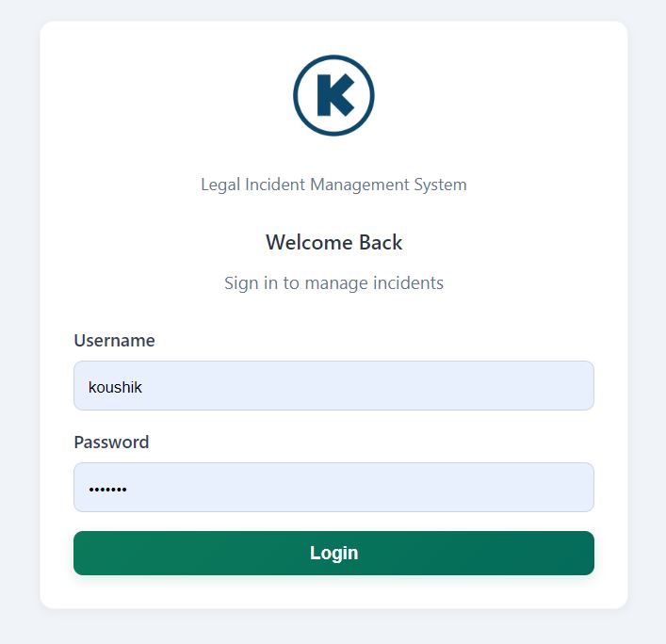Click the word "incidents" below the heading
The image size is (666, 644).
405,282
